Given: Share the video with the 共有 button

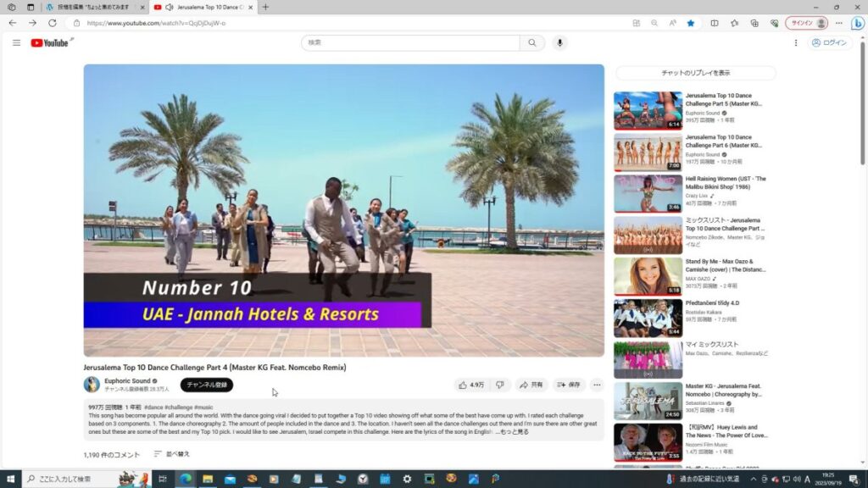Looking at the screenshot, I should (531, 385).
